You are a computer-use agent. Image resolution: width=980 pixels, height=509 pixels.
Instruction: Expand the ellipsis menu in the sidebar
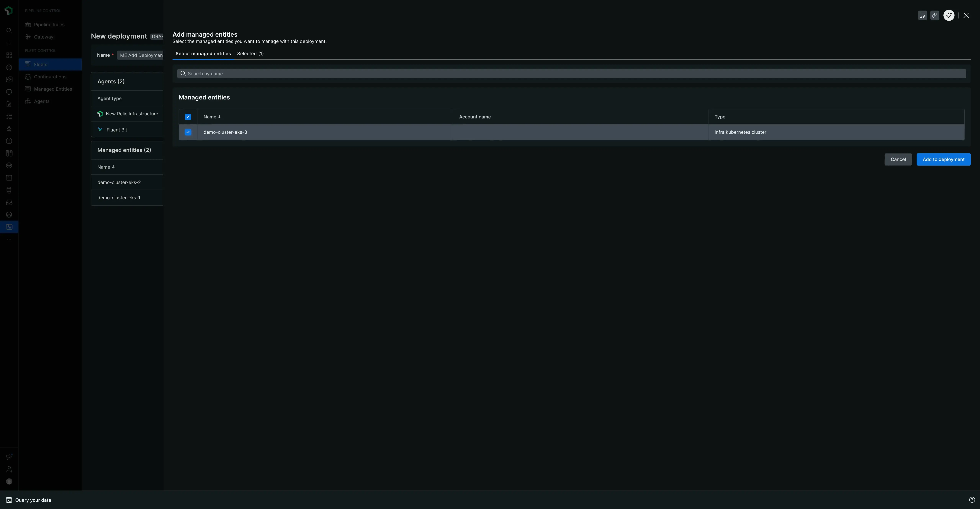point(9,239)
